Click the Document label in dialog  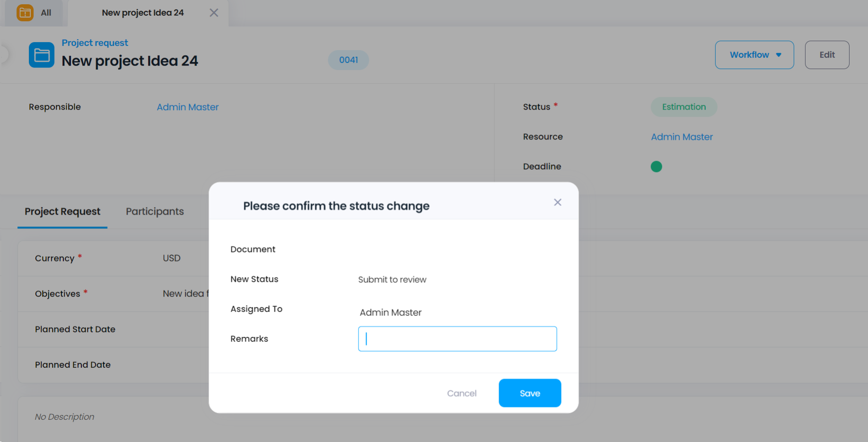coord(253,249)
